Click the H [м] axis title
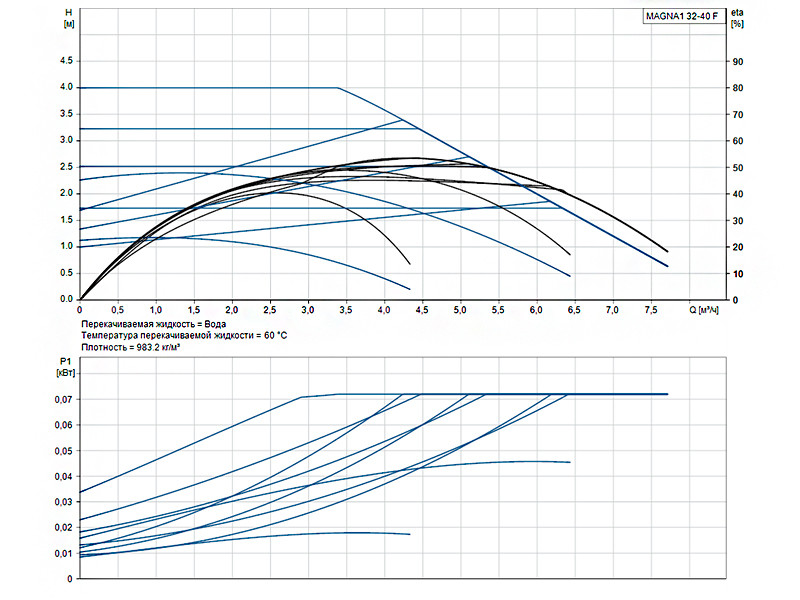This screenshot has height=600, width=800. 69,18
